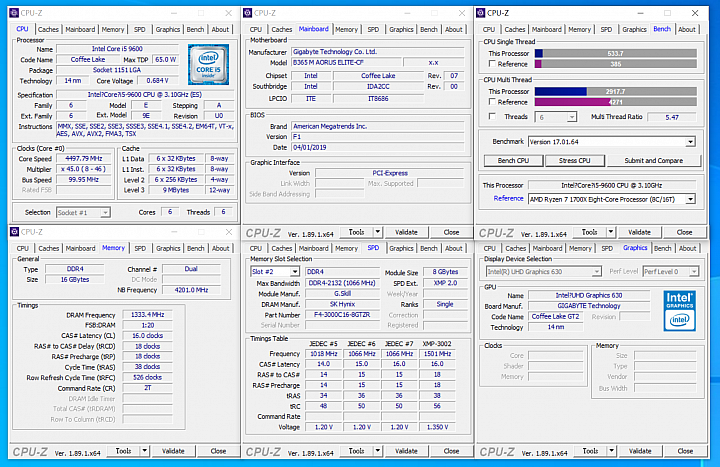Switch to Caches tab in top-left CPU window

[x=48, y=29]
